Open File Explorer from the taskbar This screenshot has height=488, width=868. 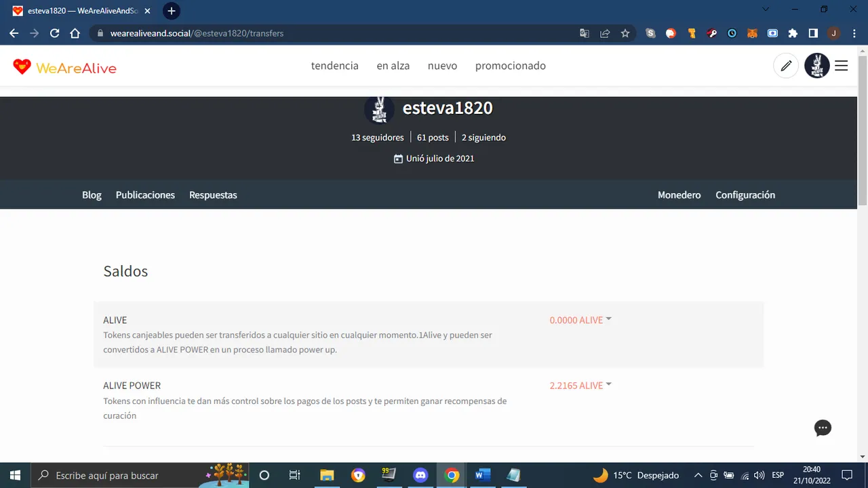(x=327, y=475)
